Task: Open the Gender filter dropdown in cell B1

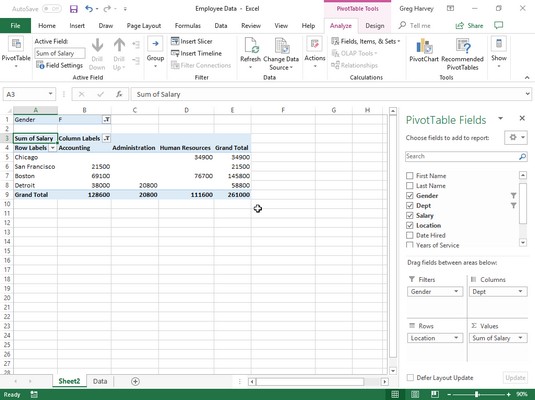Action: [107, 119]
